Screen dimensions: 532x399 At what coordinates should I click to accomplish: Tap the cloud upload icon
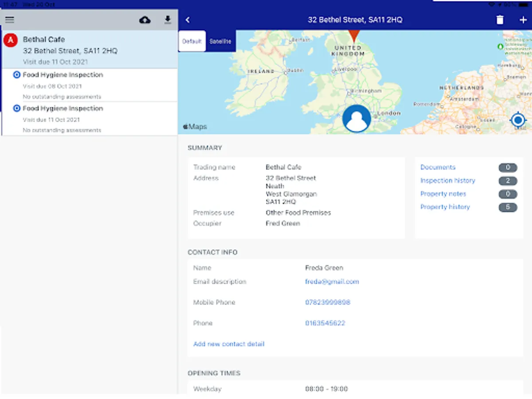pyautogui.click(x=145, y=20)
